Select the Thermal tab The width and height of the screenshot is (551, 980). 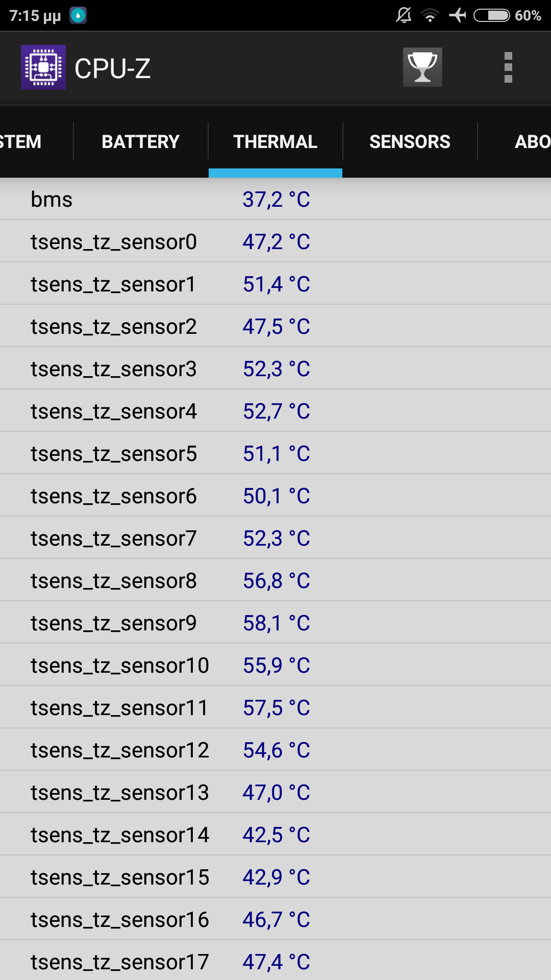(275, 142)
